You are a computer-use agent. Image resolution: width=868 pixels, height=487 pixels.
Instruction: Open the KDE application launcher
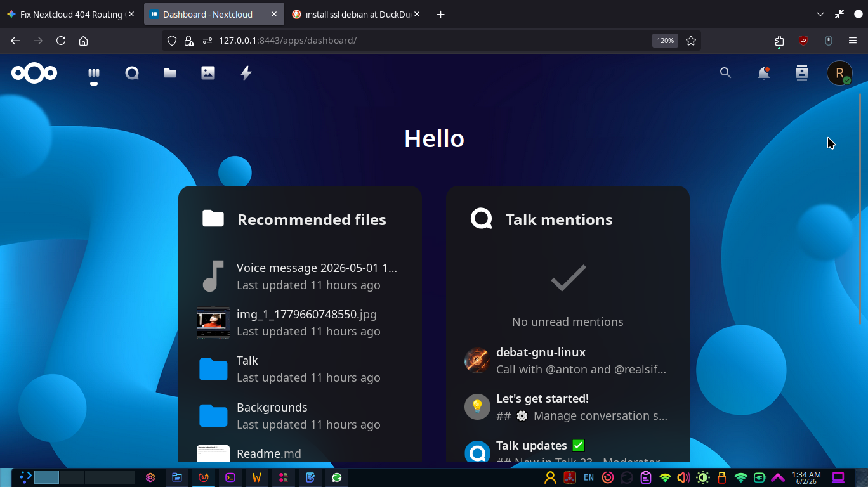(25, 477)
